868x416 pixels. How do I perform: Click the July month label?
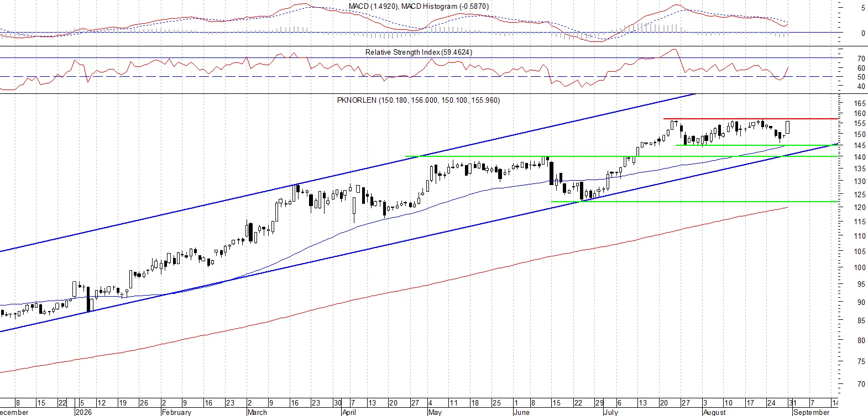pos(611,412)
